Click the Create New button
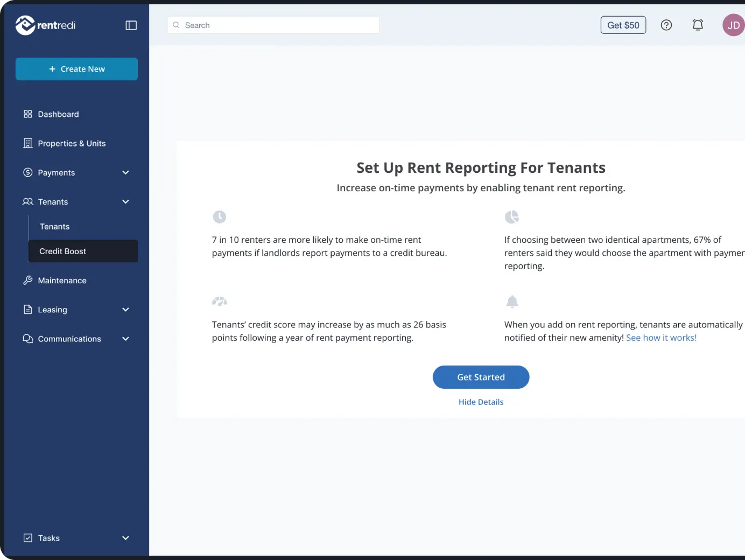The width and height of the screenshot is (745, 560). click(76, 69)
